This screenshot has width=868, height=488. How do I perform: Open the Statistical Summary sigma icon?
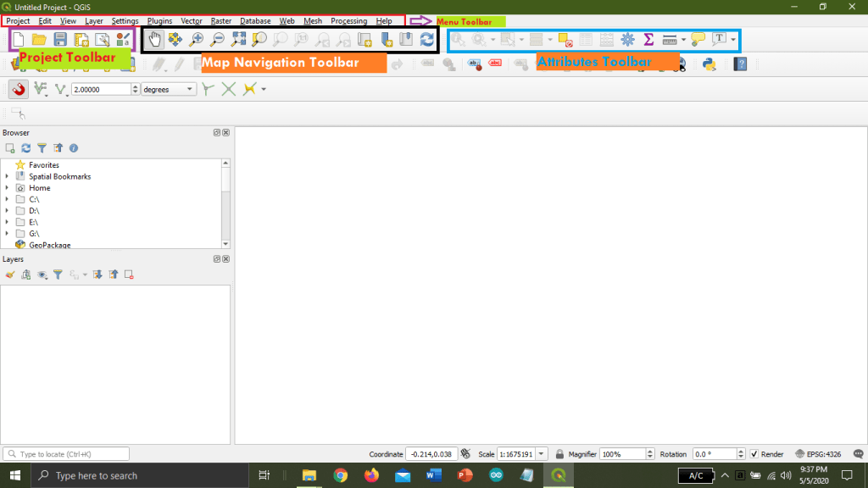click(x=648, y=39)
